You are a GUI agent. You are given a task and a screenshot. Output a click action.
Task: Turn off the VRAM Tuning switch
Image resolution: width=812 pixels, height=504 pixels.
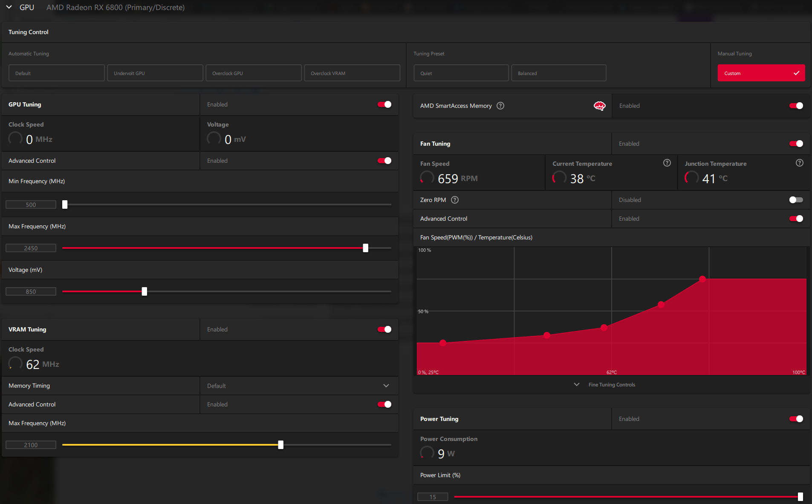[384, 329]
